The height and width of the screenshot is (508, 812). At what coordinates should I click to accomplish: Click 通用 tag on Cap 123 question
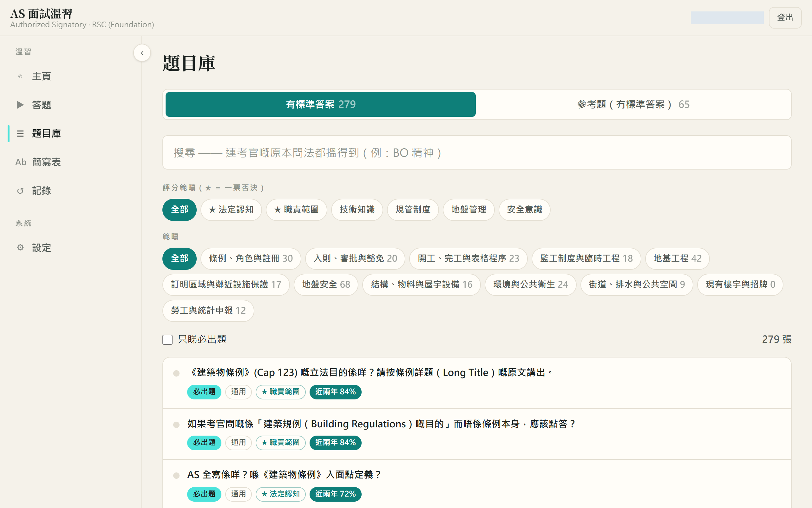click(x=238, y=392)
